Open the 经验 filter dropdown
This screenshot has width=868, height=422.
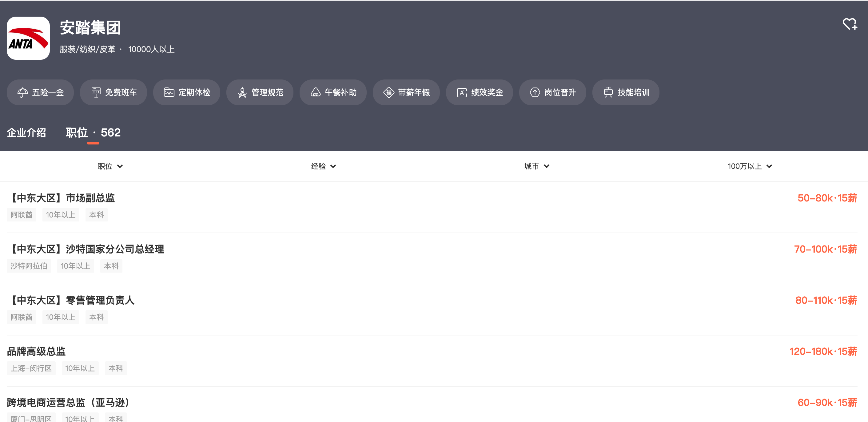coord(323,166)
